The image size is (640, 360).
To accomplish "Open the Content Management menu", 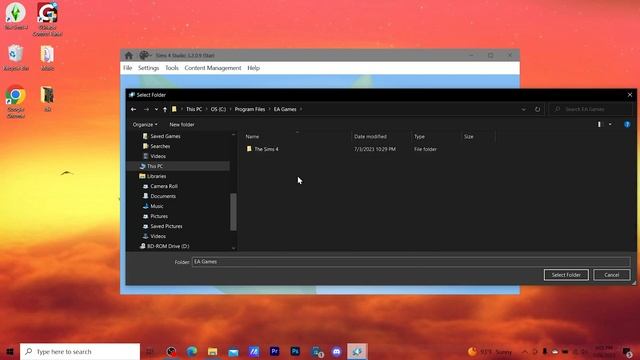I will pyautogui.click(x=213, y=68).
